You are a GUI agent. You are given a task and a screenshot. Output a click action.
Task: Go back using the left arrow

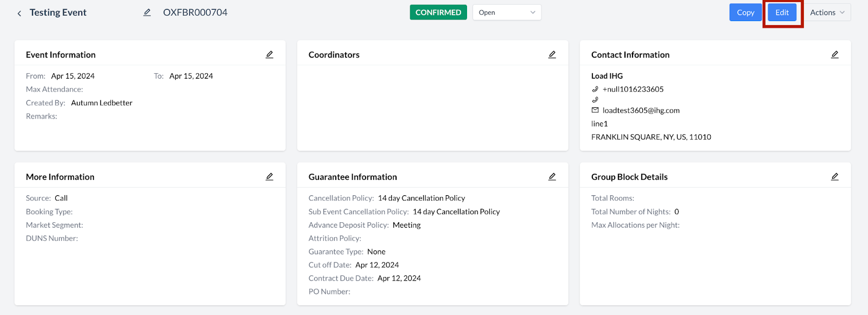tap(19, 13)
